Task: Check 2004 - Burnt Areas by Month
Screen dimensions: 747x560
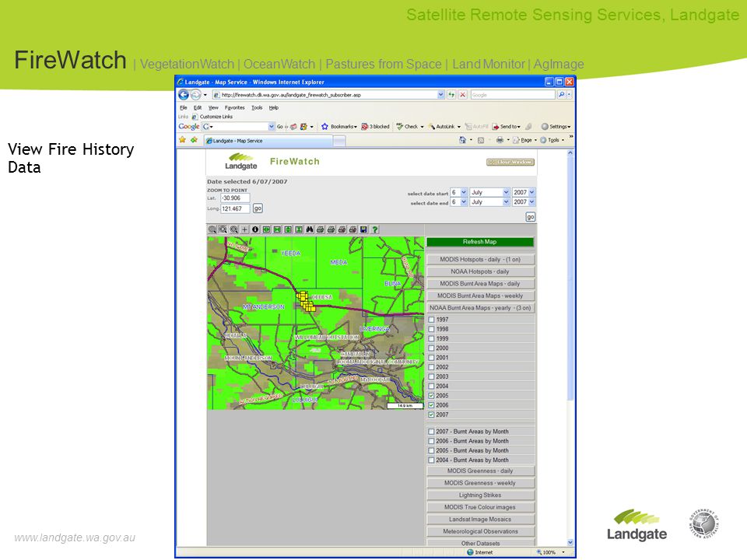Action: [431, 460]
